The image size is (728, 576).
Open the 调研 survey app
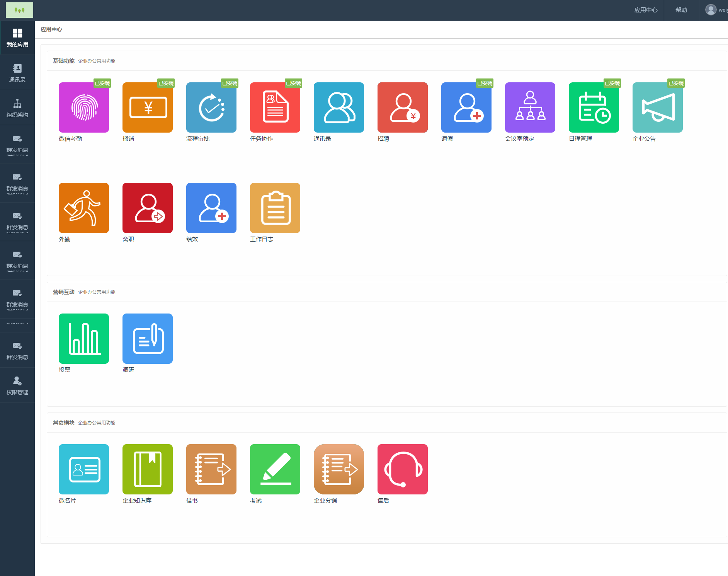tap(148, 339)
